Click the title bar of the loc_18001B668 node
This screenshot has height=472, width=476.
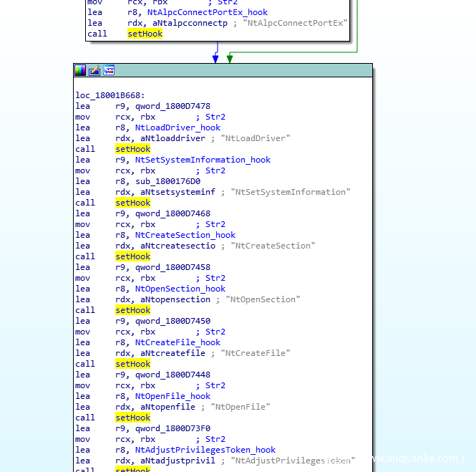236,70
